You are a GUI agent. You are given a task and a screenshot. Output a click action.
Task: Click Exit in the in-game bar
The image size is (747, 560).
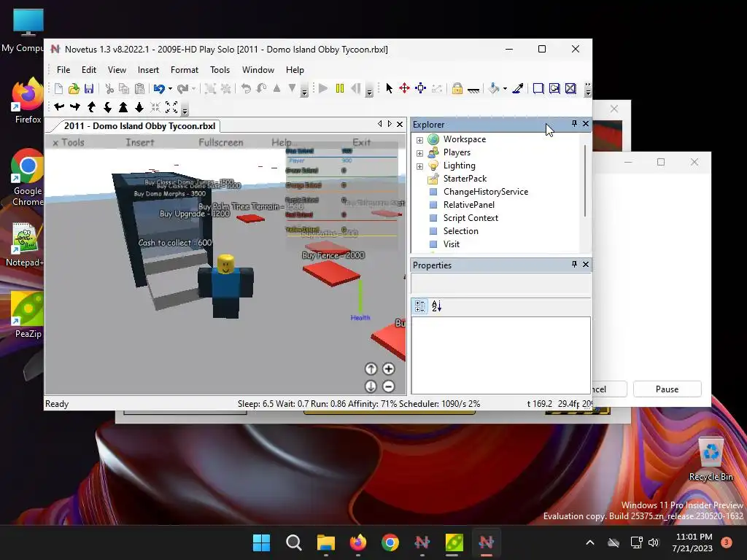tap(361, 142)
